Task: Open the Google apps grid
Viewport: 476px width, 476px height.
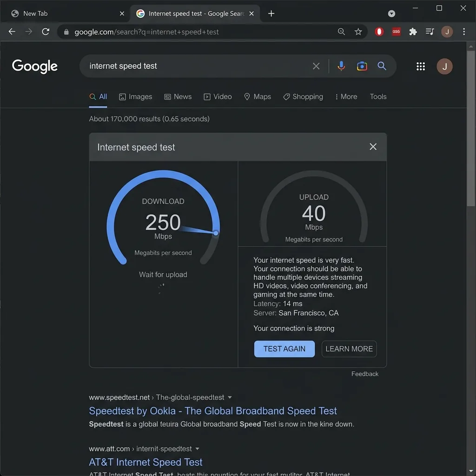Action: pos(420,66)
